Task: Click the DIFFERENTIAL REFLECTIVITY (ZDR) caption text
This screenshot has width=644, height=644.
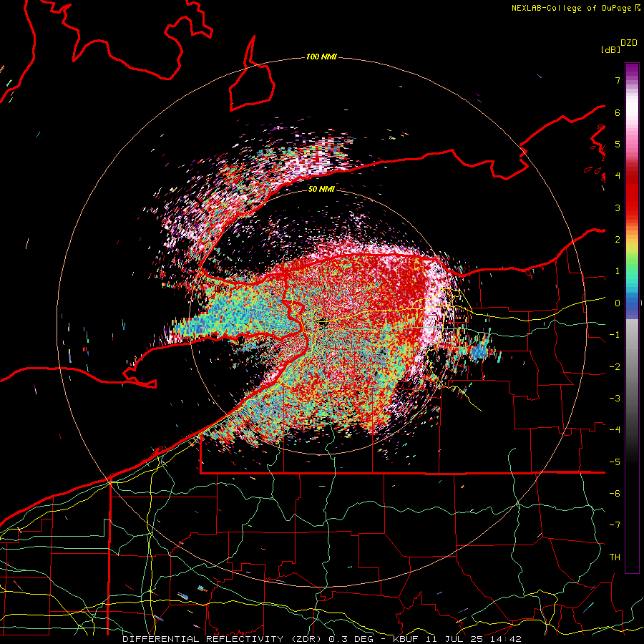Action: point(223,639)
